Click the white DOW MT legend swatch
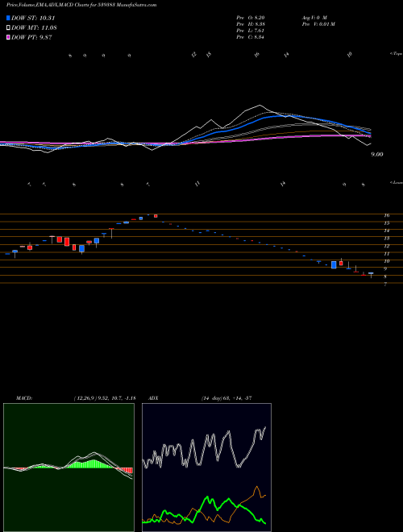Screen dimensions: 403x532 [8, 27]
